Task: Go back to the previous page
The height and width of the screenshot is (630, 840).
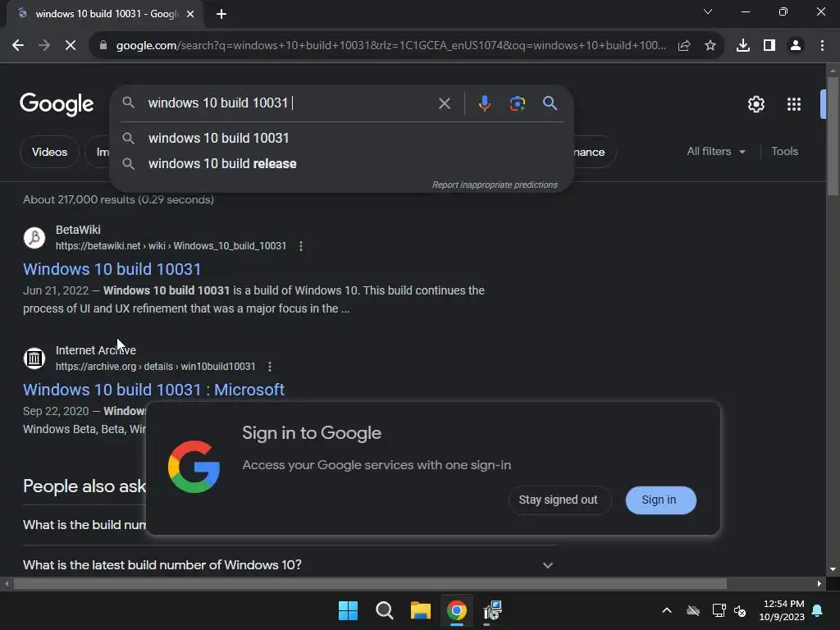Action: point(18,46)
